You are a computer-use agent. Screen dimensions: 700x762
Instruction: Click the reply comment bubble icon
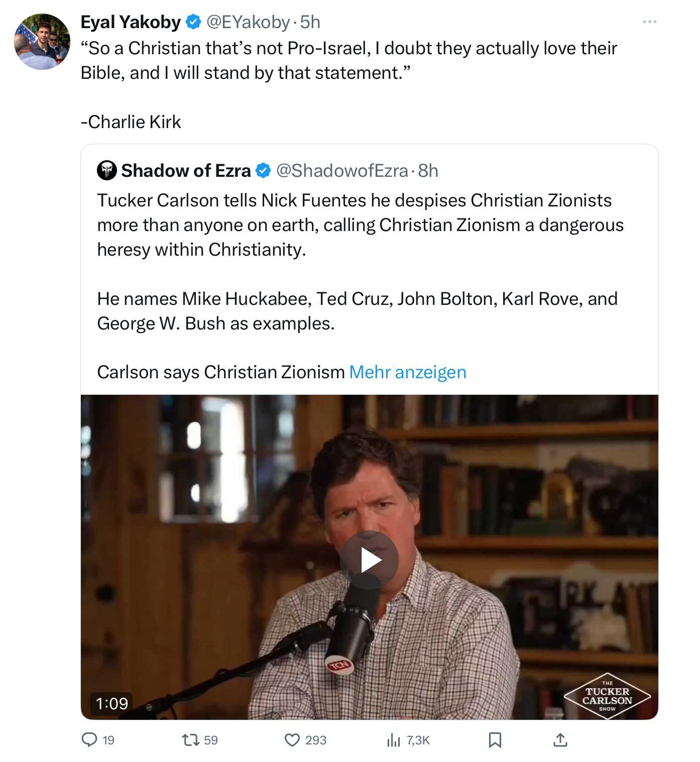(x=89, y=739)
